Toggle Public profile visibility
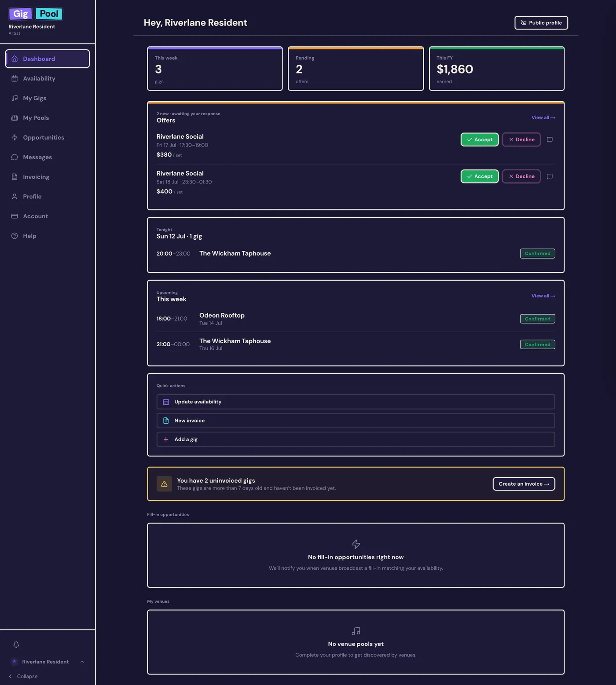Viewport: 616px width, 685px height. tap(541, 23)
